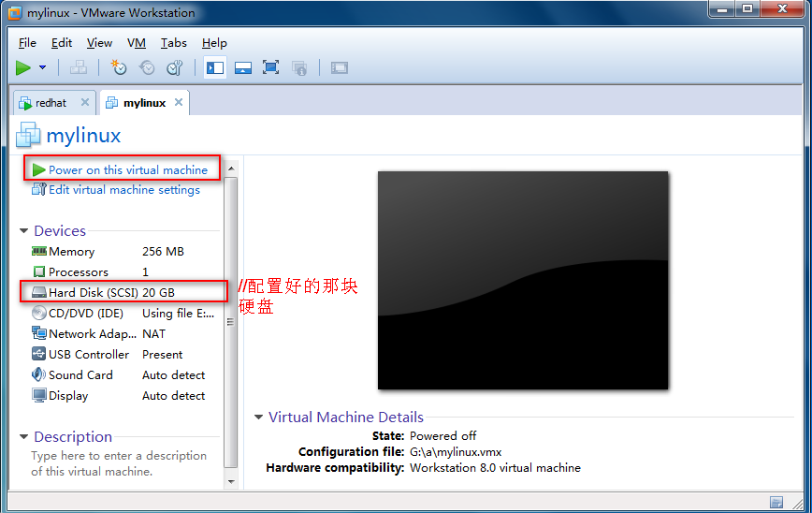Select the CD/DVD (IDE) device
Viewport: 812px width, 513px height.
click(x=123, y=313)
